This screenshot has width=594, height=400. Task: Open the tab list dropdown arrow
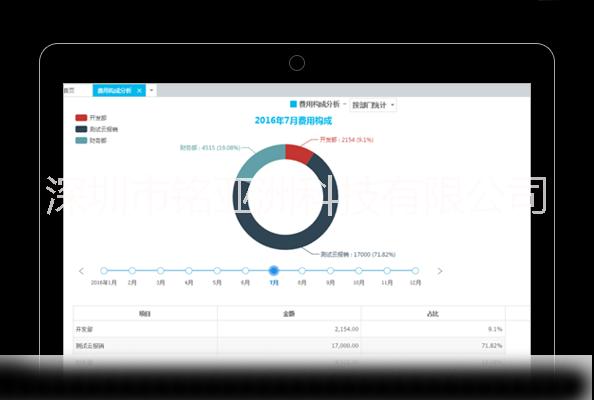(x=152, y=91)
